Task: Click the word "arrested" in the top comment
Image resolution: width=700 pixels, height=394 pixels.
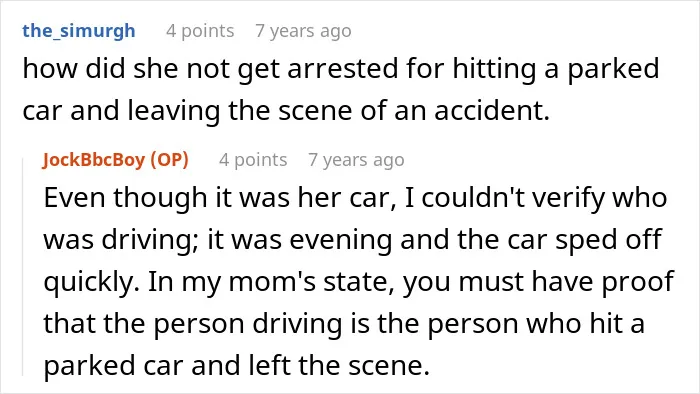Action: point(342,69)
